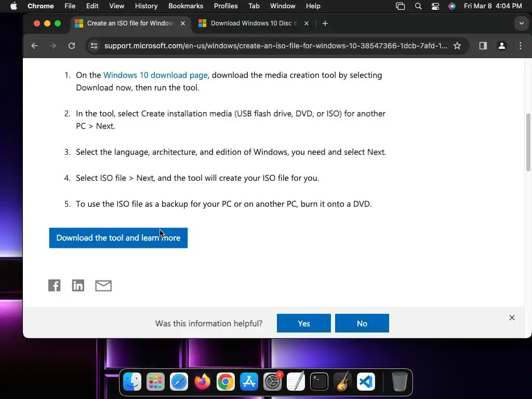Open Finder from the Dock

[132, 382]
